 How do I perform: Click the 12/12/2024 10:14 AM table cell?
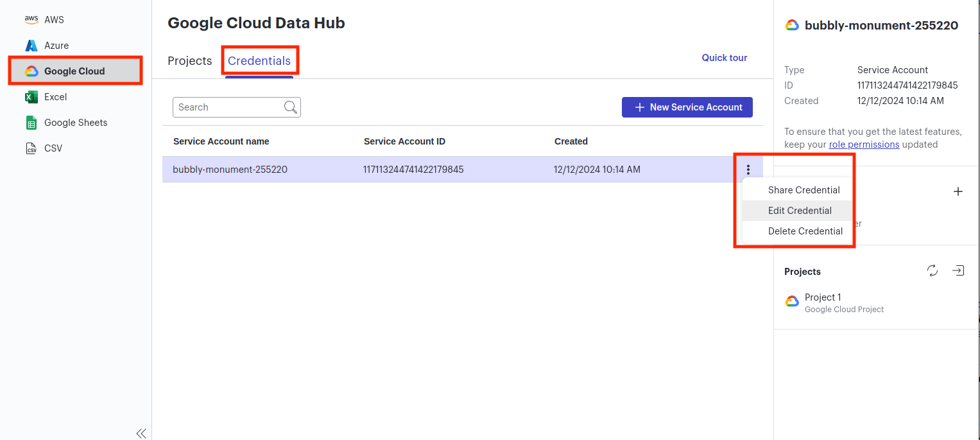tap(597, 170)
